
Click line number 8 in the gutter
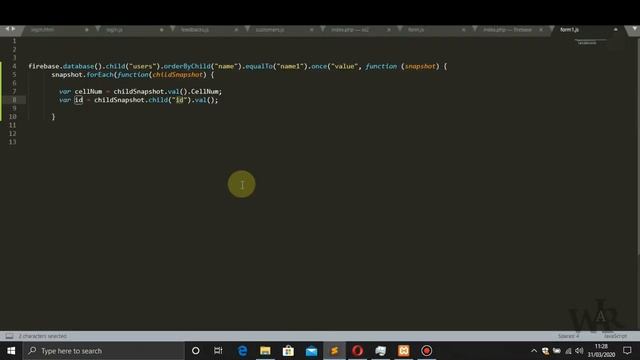pos(14,100)
